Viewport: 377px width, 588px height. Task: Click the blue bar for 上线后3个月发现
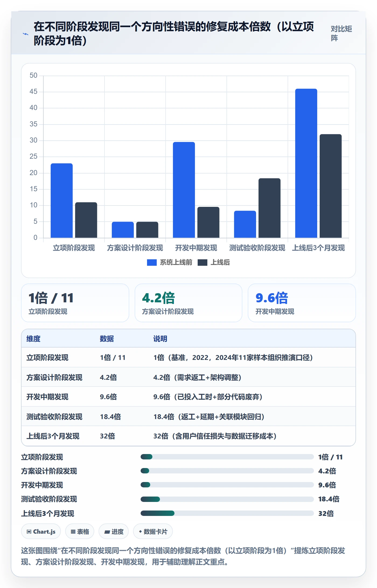(x=306, y=163)
